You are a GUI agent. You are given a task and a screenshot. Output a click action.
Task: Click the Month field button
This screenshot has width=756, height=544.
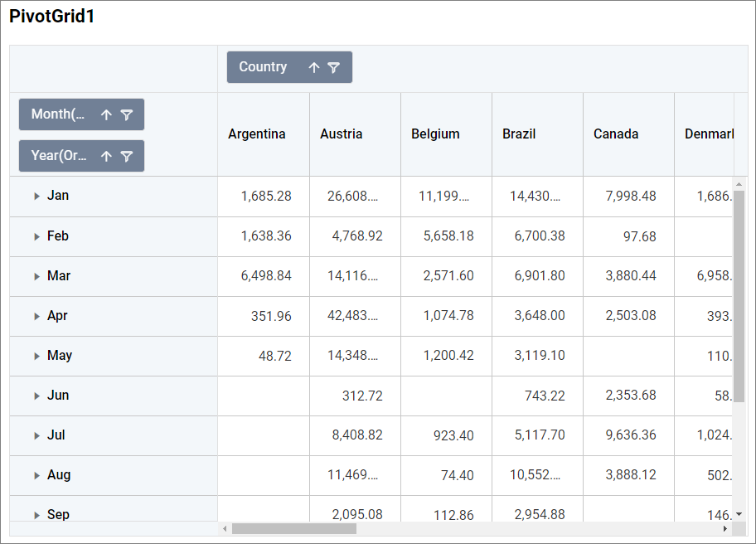pos(58,114)
